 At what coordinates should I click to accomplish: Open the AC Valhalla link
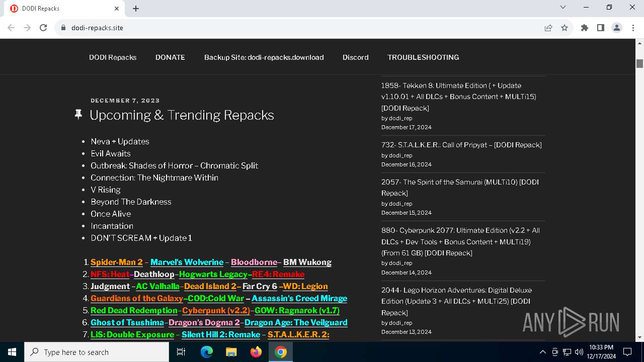click(157, 286)
